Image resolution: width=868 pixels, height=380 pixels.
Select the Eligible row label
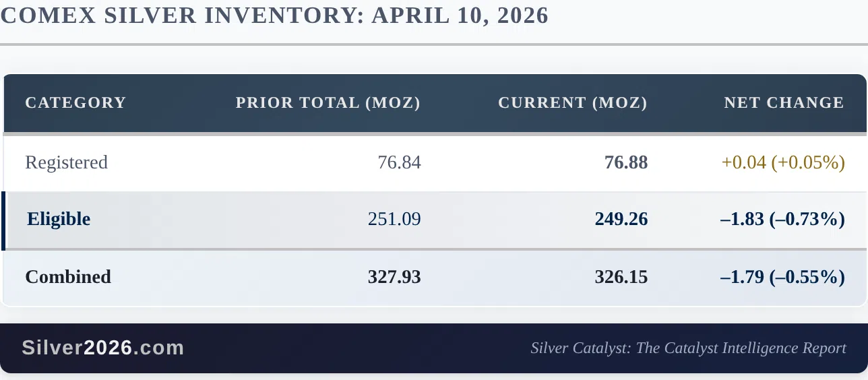(59, 219)
